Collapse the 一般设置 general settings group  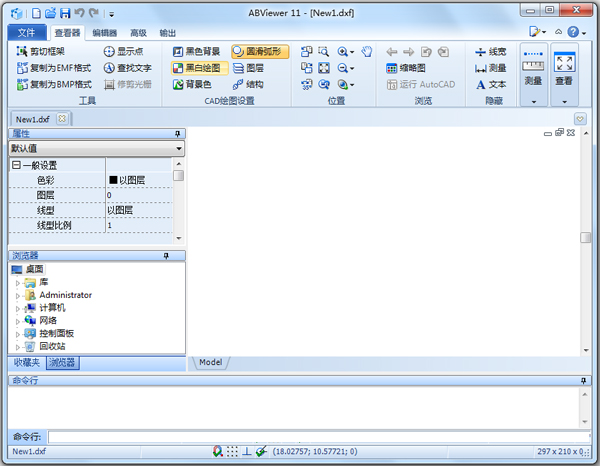click(x=16, y=165)
